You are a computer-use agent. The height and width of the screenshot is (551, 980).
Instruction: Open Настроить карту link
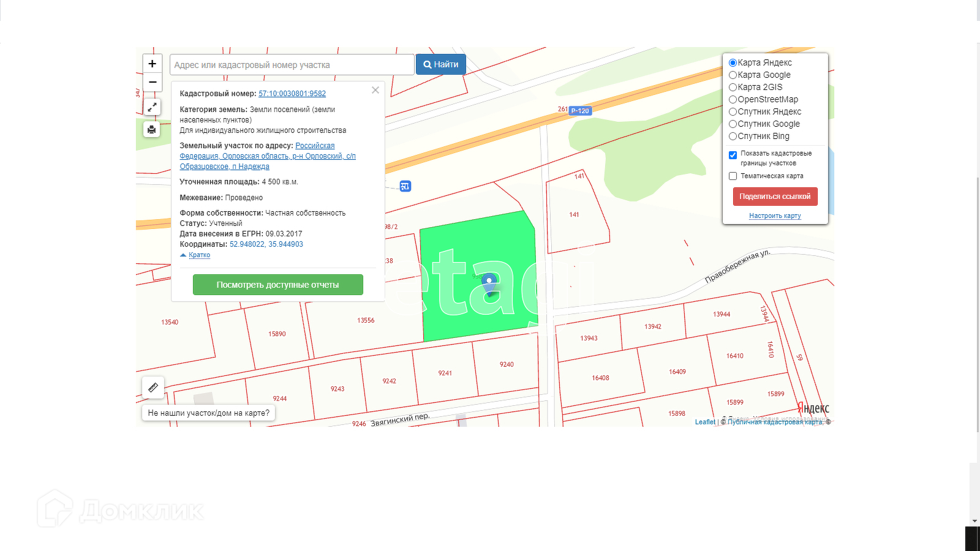pos(775,216)
